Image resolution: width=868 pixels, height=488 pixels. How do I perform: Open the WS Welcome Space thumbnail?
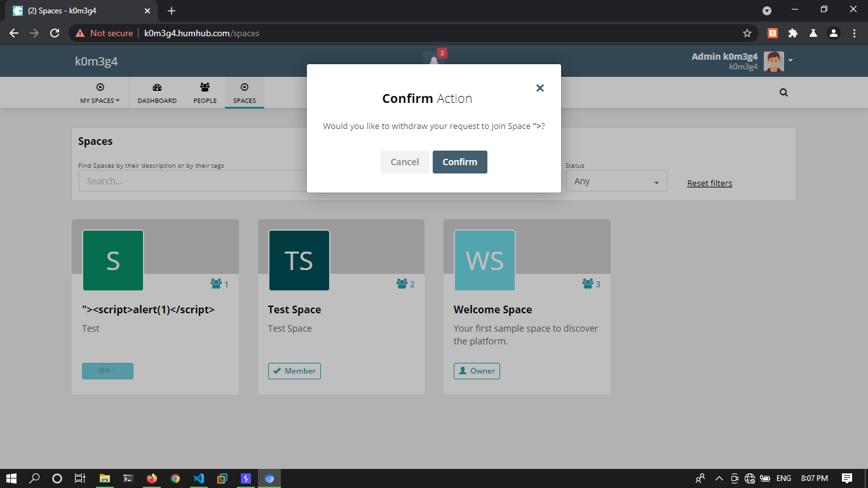coord(484,261)
